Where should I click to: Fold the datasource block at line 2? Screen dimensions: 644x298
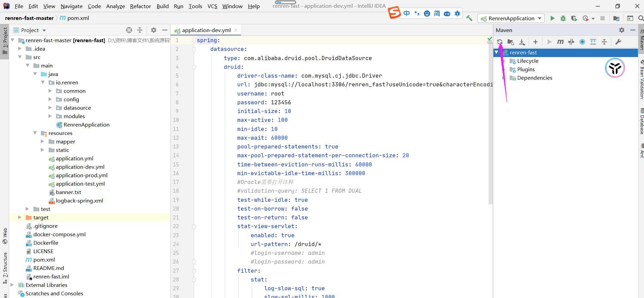[x=194, y=49]
